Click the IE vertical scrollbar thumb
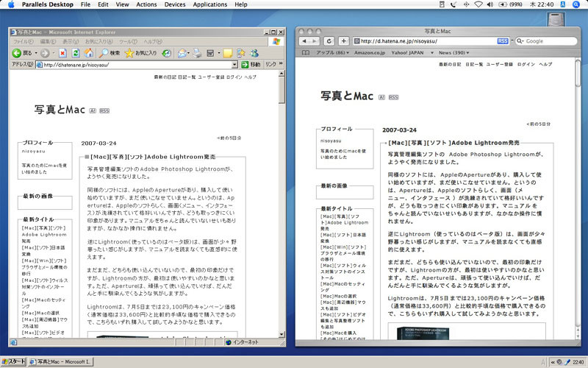 click(282, 90)
